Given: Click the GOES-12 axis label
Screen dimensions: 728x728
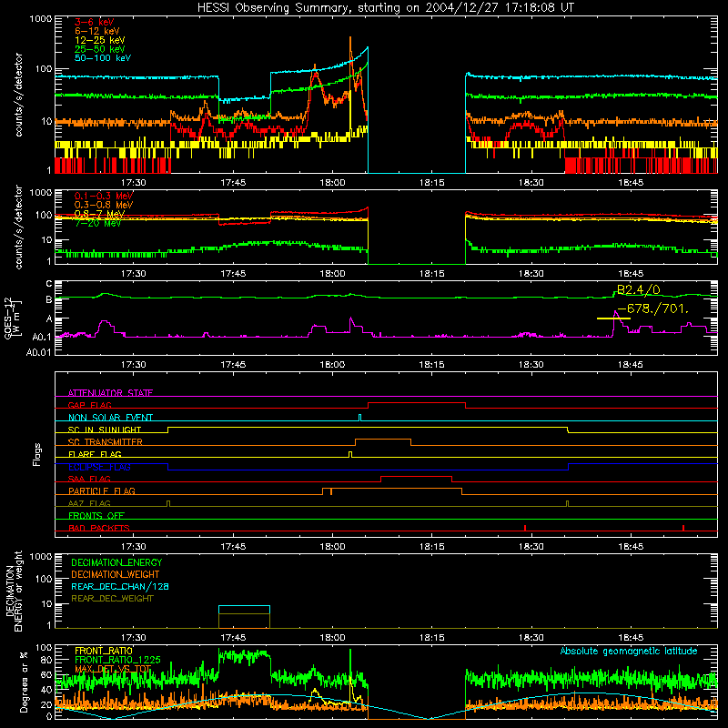Looking at the screenshot, I should coord(12,318).
